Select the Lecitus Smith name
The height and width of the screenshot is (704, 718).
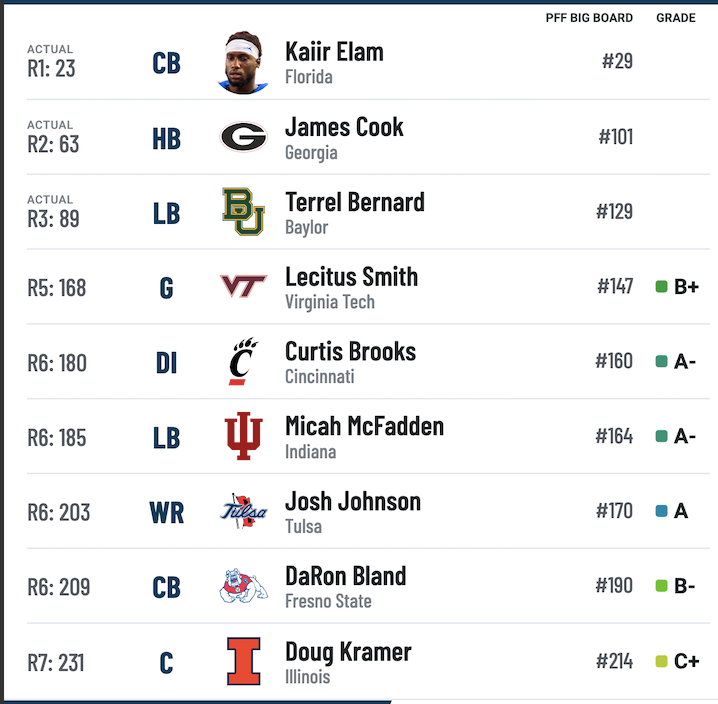tap(352, 277)
